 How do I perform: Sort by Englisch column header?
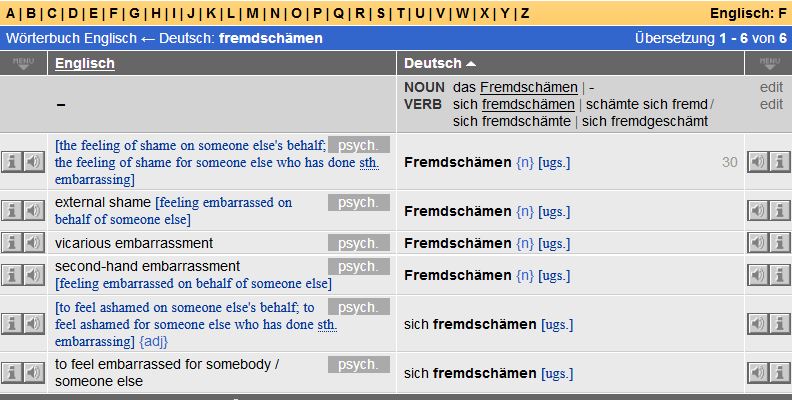85,63
